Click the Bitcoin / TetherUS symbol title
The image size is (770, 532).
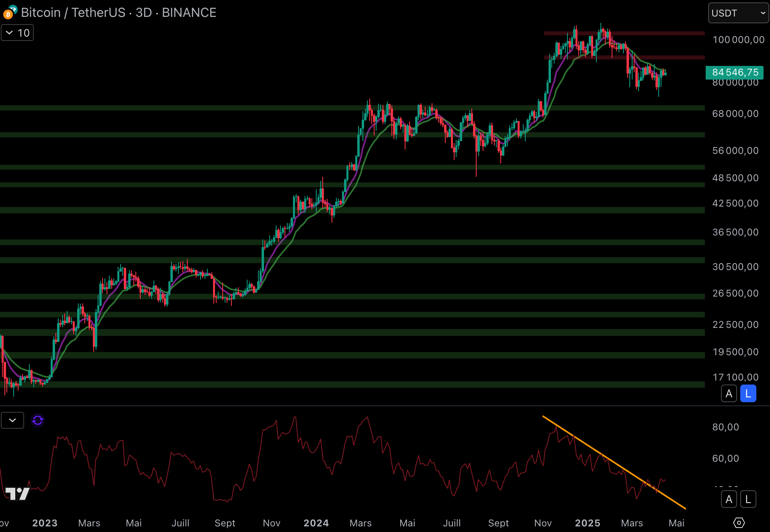tap(119, 13)
